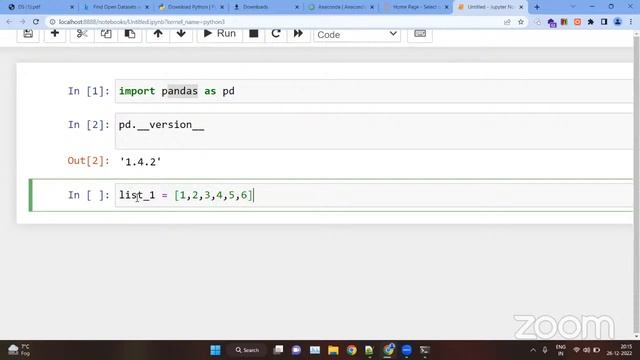Close the Untitled Jupyter Notebook tab
The height and width of the screenshot is (360, 640).
click(x=521, y=7)
